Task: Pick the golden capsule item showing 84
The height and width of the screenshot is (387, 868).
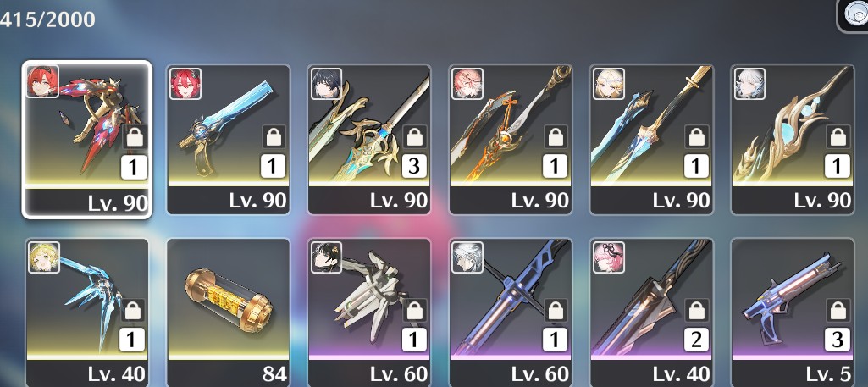Action: (x=228, y=312)
